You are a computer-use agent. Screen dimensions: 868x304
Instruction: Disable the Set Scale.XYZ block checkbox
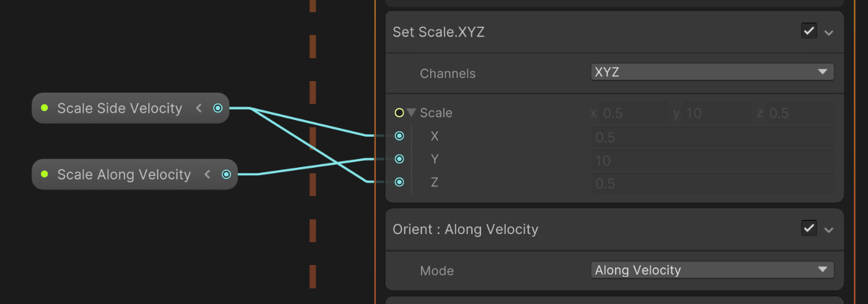click(x=808, y=31)
